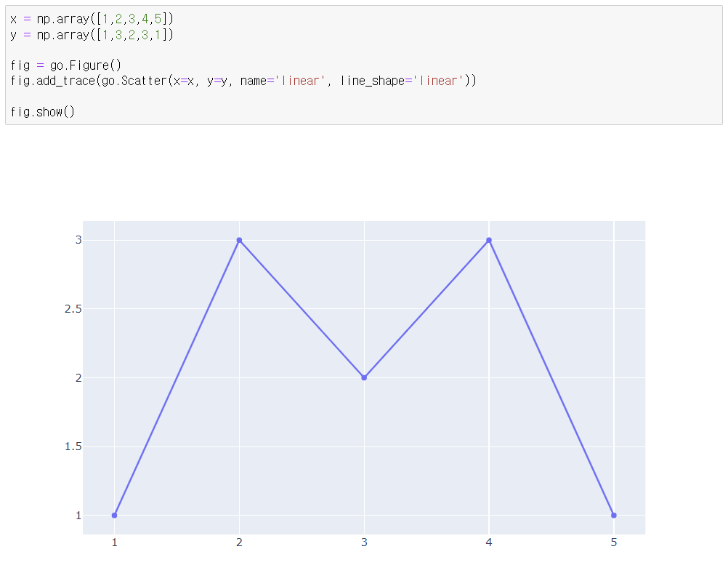Click the x-axis tick label 2
Screen dimensions: 728x565
point(239,542)
